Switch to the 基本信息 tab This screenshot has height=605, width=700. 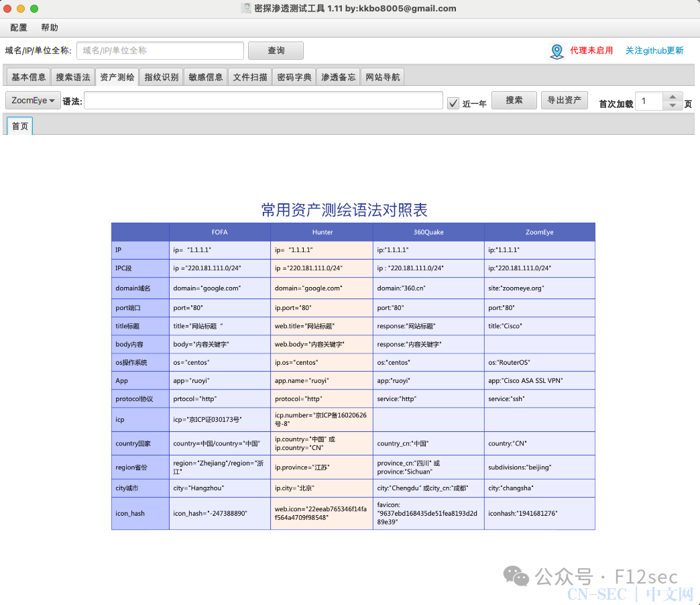tap(29, 77)
